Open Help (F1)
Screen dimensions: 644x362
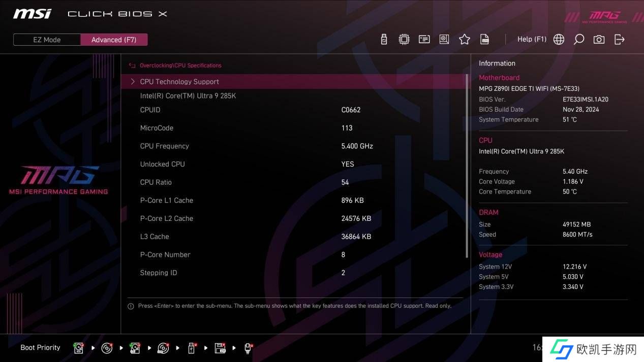tap(532, 39)
